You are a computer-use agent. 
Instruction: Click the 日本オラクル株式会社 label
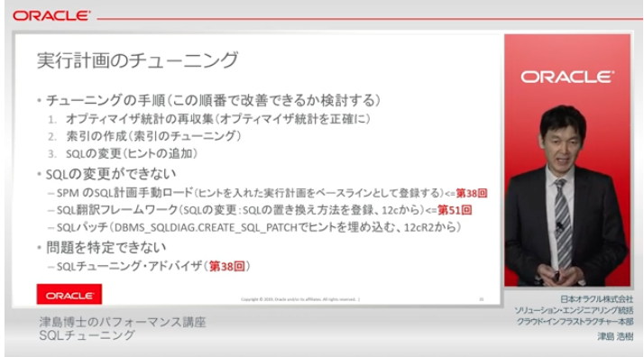pos(596,298)
